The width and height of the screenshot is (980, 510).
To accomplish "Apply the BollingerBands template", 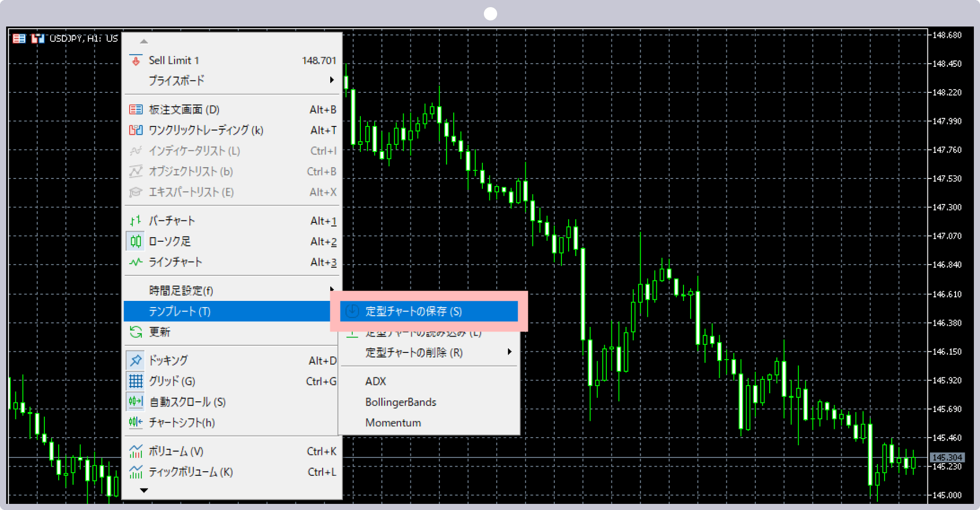I will 401,402.
